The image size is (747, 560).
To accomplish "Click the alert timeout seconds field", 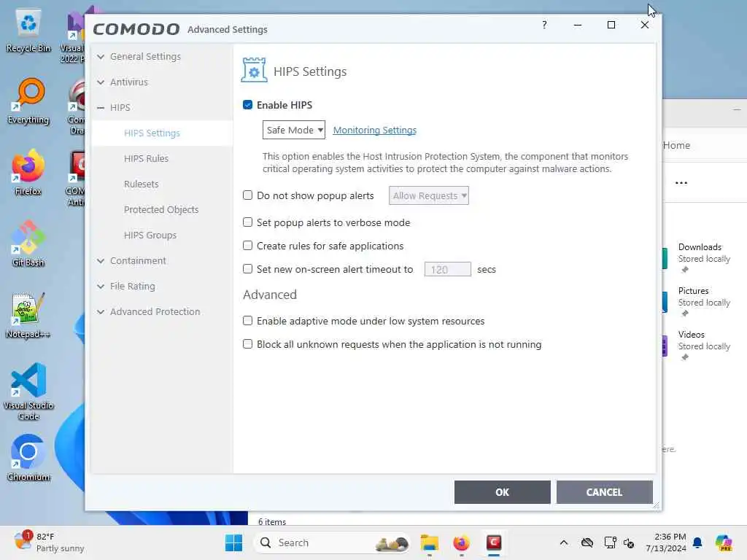I will click(x=447, y=270).
